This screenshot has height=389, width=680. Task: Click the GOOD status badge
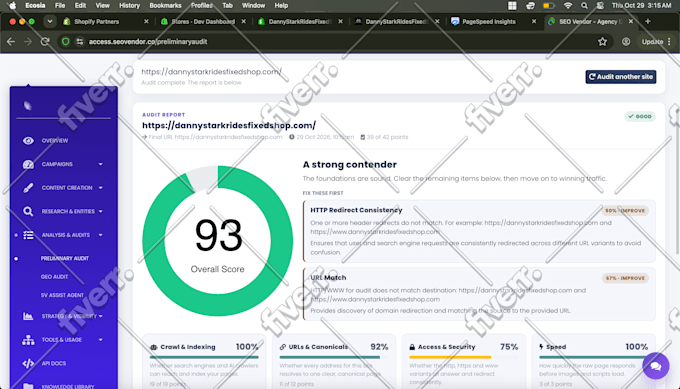[x=640, y=116]
